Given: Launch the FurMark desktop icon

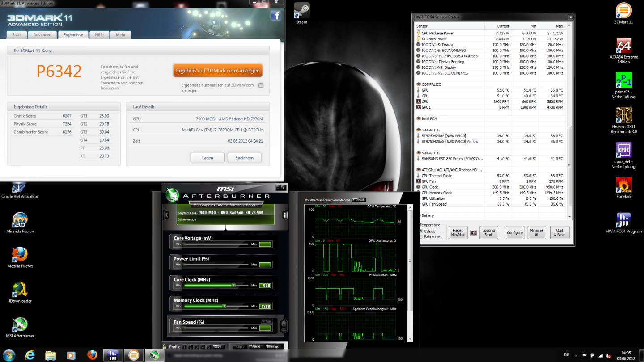Looking at the screenshot, I should click(623, 188).
